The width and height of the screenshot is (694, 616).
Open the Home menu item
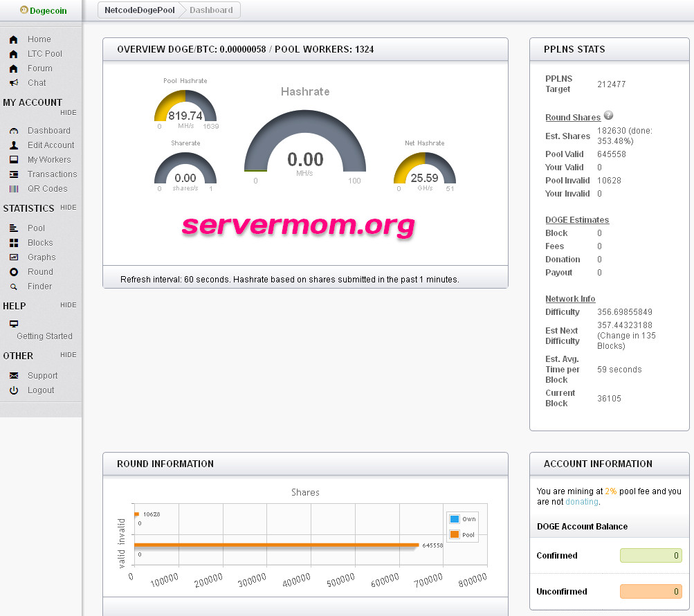tap(39, 39)
